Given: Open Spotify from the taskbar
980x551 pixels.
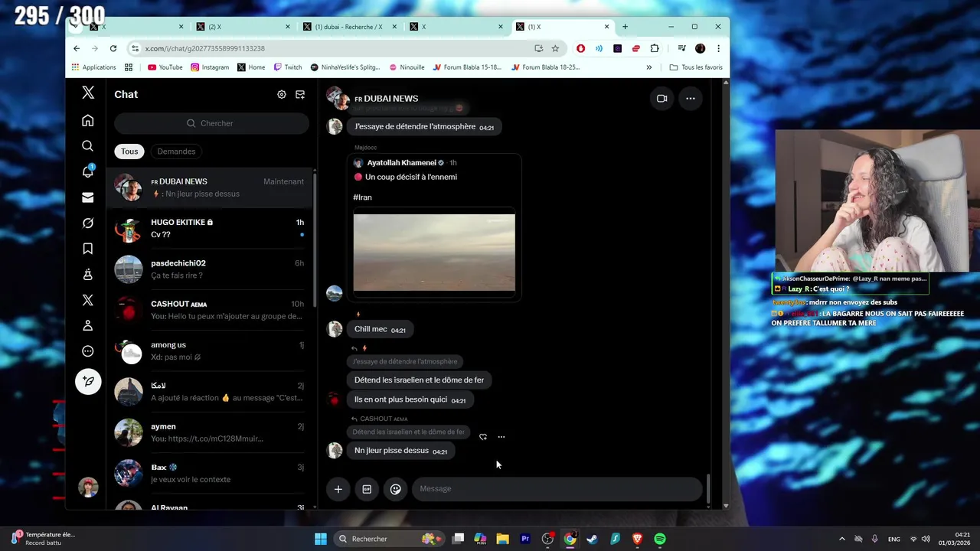Looking at the screenshot, I should click(x=660, y=539).
